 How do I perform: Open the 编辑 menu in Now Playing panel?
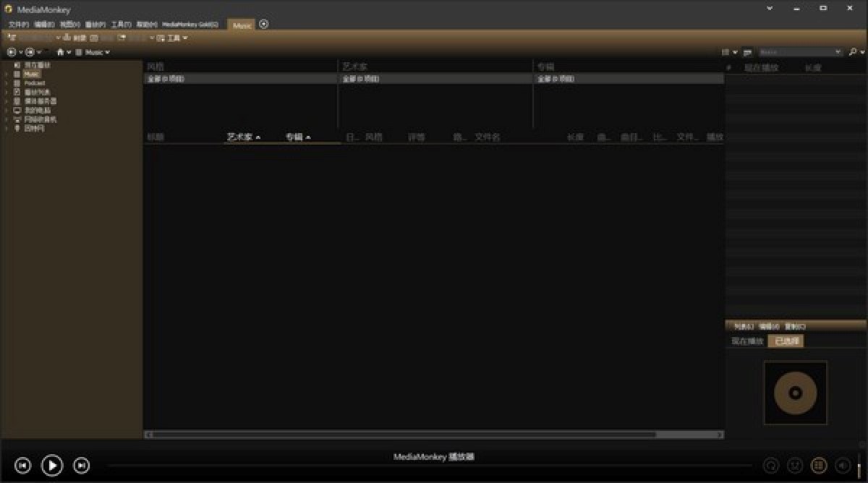pos(769,326)
